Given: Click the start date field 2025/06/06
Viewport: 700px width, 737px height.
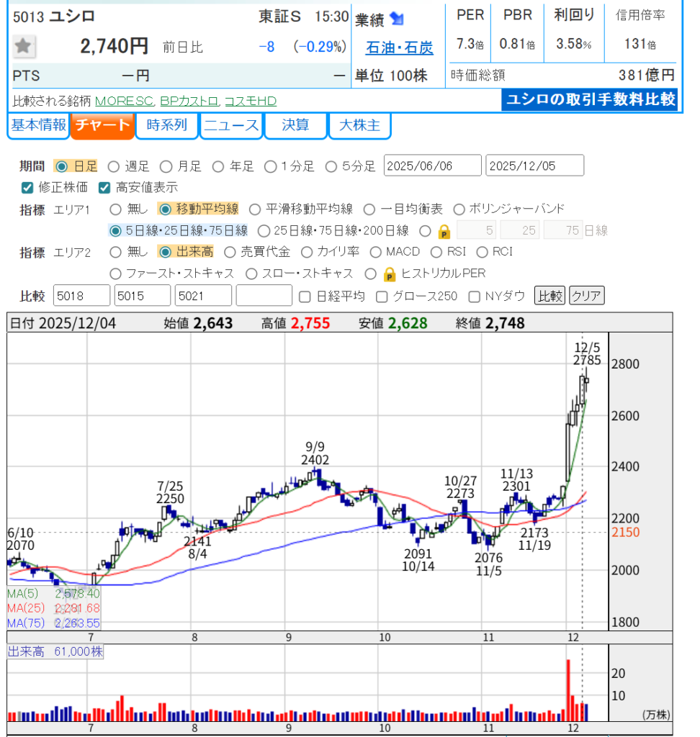Looking at the screenshot, I should pyautogui.click(x=433, y=166).
